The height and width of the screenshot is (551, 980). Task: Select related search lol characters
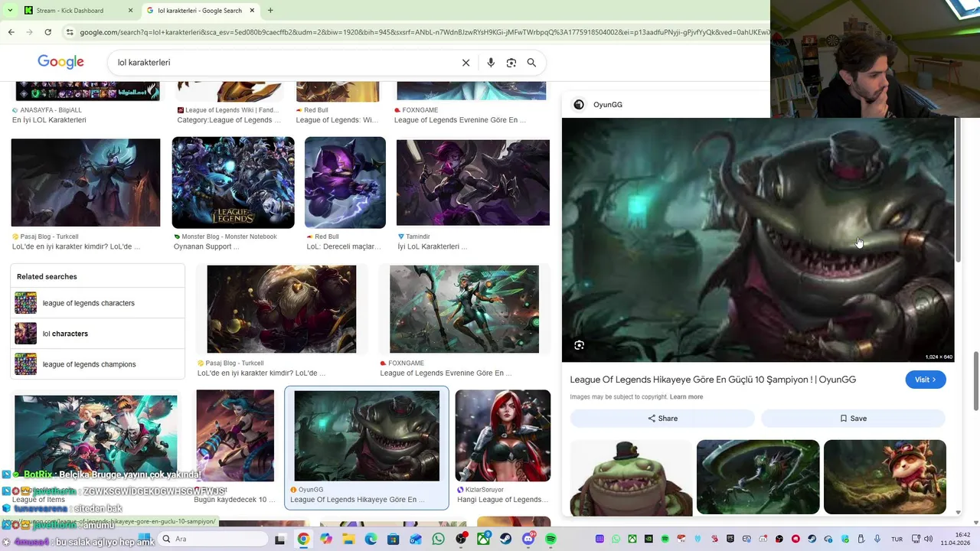[x=97, y=334]
